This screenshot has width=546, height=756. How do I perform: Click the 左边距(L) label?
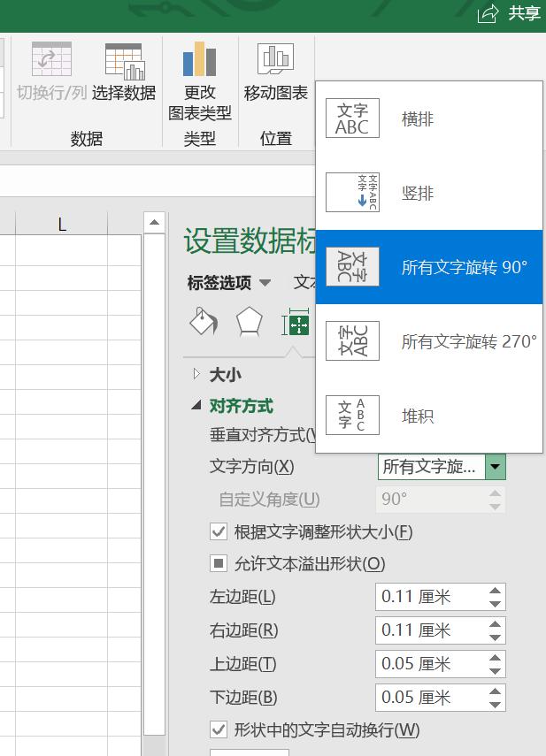[242, 597]
